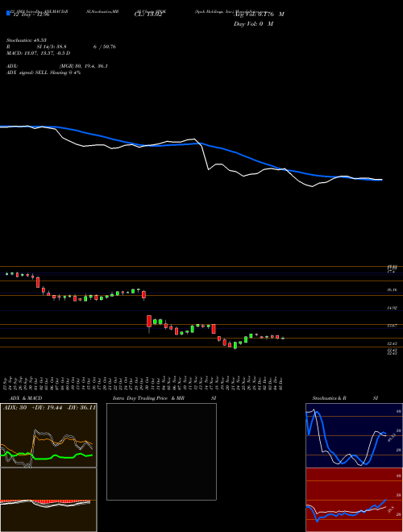Click the last date label on the x-axis
This screenshot has width=403, height=532.
coord(282,383)
